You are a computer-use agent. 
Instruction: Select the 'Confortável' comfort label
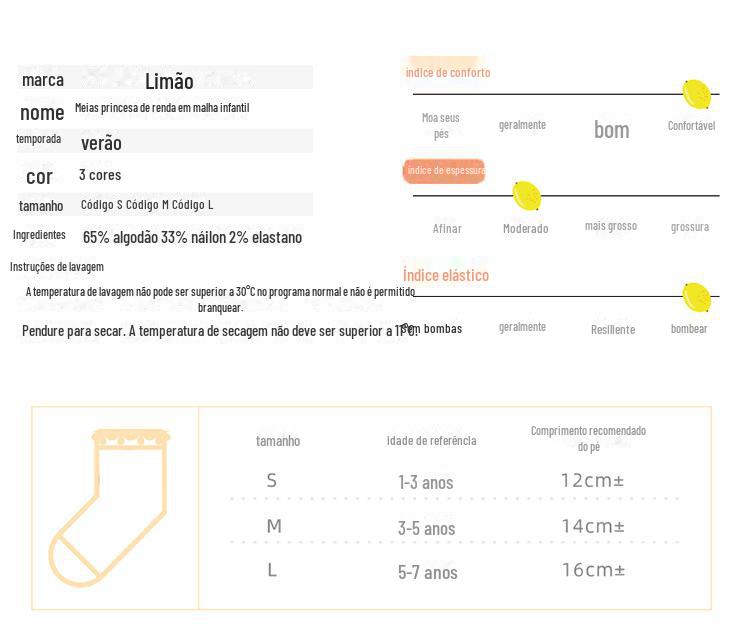(x=692, y=126)
